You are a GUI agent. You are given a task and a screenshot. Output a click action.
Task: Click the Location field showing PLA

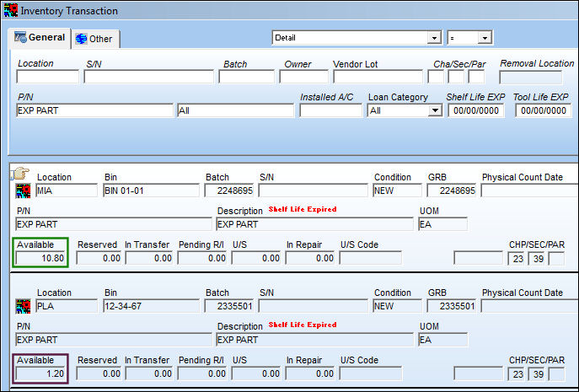click(x=67, y=306)
